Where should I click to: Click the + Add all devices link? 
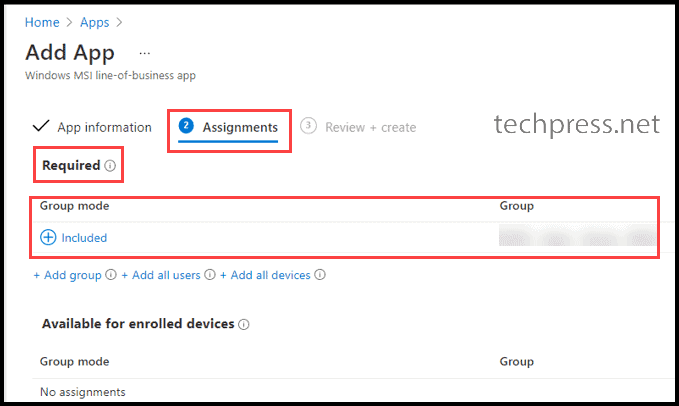click(x=265, y=275)
